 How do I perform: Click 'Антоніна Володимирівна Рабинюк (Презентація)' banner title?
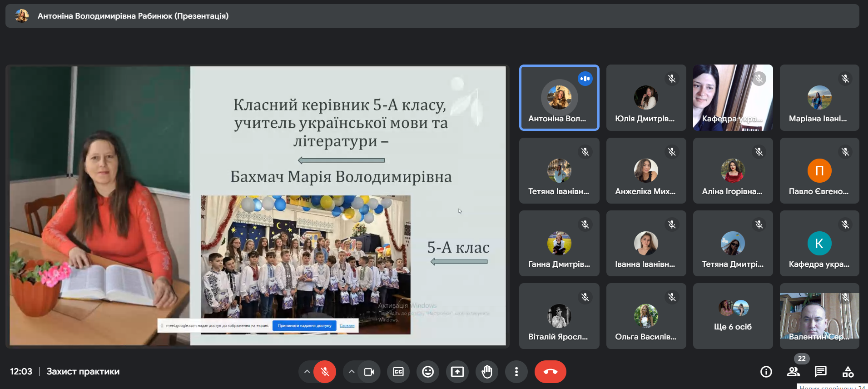[133, 16]
